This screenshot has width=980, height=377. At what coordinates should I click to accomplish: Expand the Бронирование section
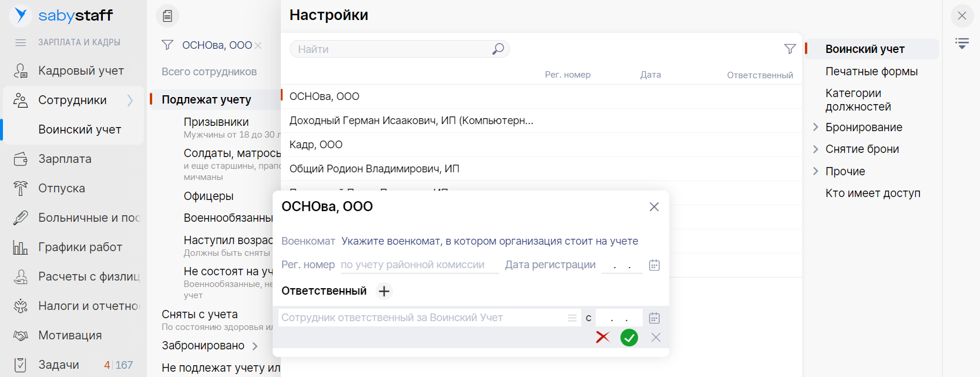pyautogui.click(x=815, y=127)
